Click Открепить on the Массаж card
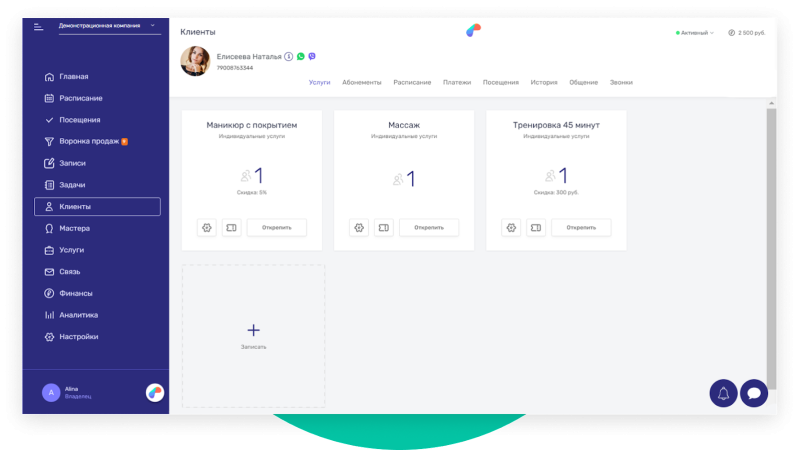The width and height of the screenshot is (800, 450). coord(428,227)
